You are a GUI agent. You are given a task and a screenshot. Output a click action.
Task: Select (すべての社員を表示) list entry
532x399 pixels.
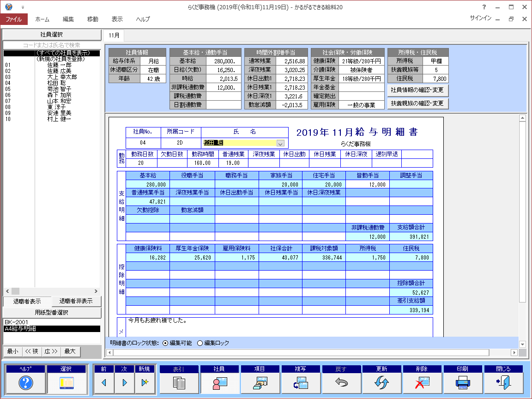52,53
